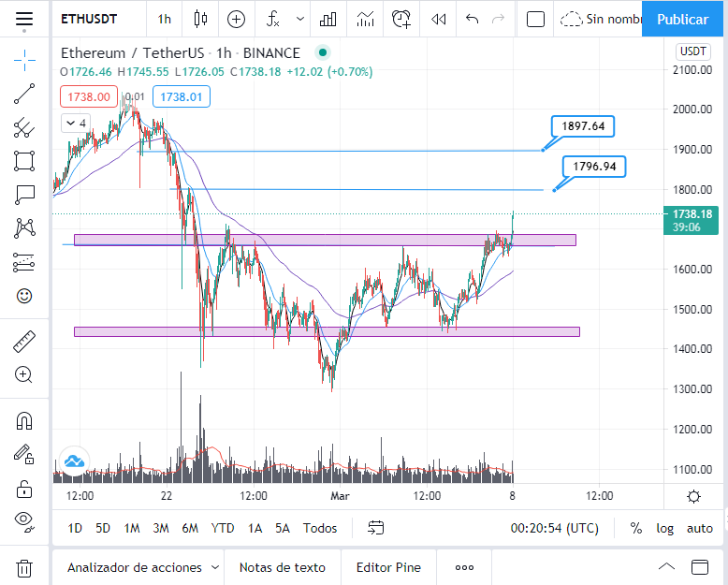
Task: Open financials bar chart icon
Action: pyautogui.click(x=328, y=19)
